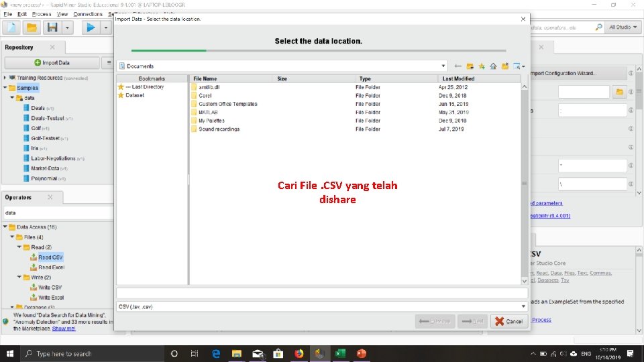The image size is (644, 362).
Task: Select the Polynomial dataset
Action: pyautogui.click(x=44, y=178)
